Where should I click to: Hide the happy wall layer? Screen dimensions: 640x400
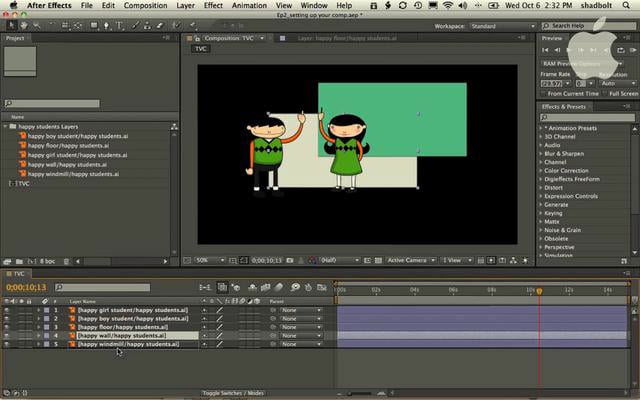(x=6, y=336)
